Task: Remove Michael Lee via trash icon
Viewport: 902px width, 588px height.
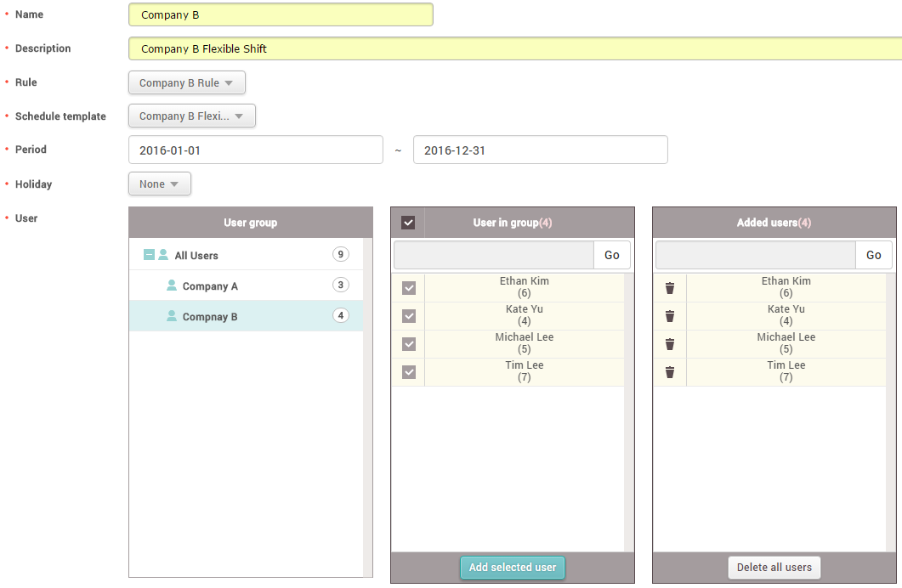Action: click(x=670, y=344)
